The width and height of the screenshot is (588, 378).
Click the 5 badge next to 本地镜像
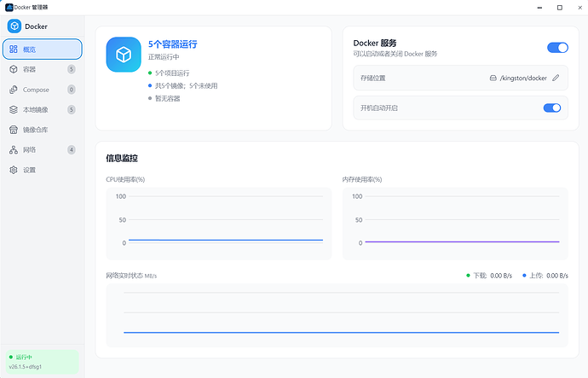coord(72,109)
